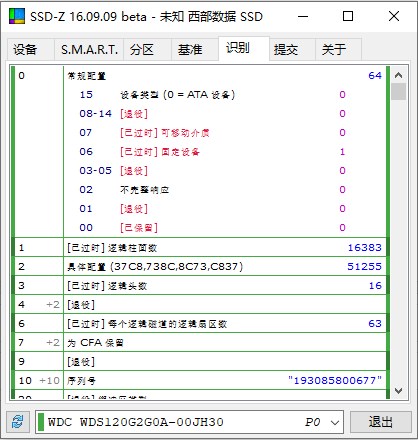
Task: Click the 退出 button
Action: pyautogui.click(x=381, y=422)
